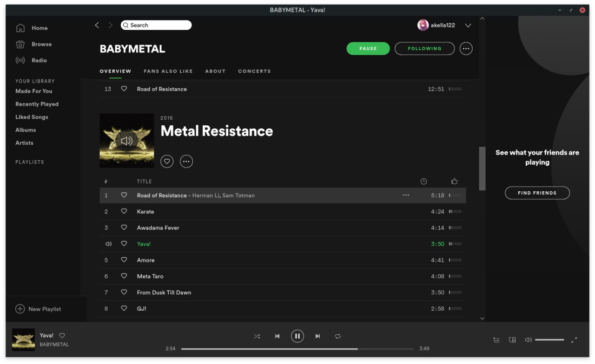
Task: Like Yava! in the album track list
Action: 124,244
